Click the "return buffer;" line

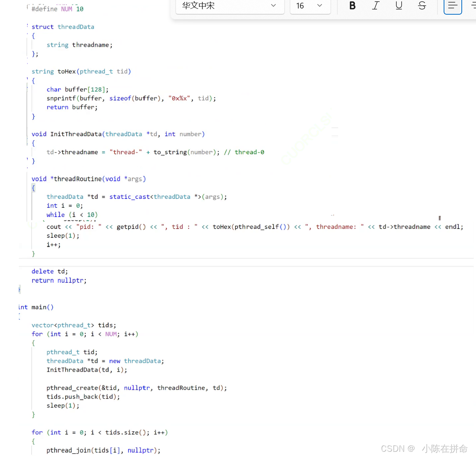pos(72,107)
